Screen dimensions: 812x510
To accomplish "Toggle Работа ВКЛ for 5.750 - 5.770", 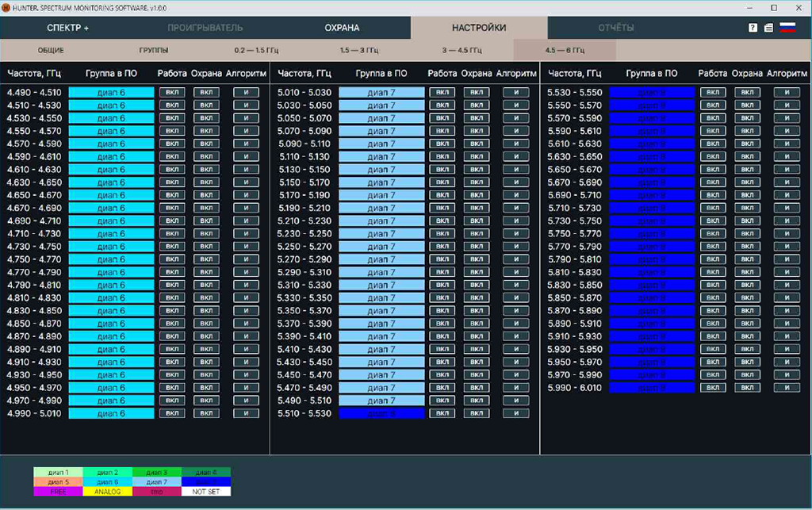I will coord(713,233).
